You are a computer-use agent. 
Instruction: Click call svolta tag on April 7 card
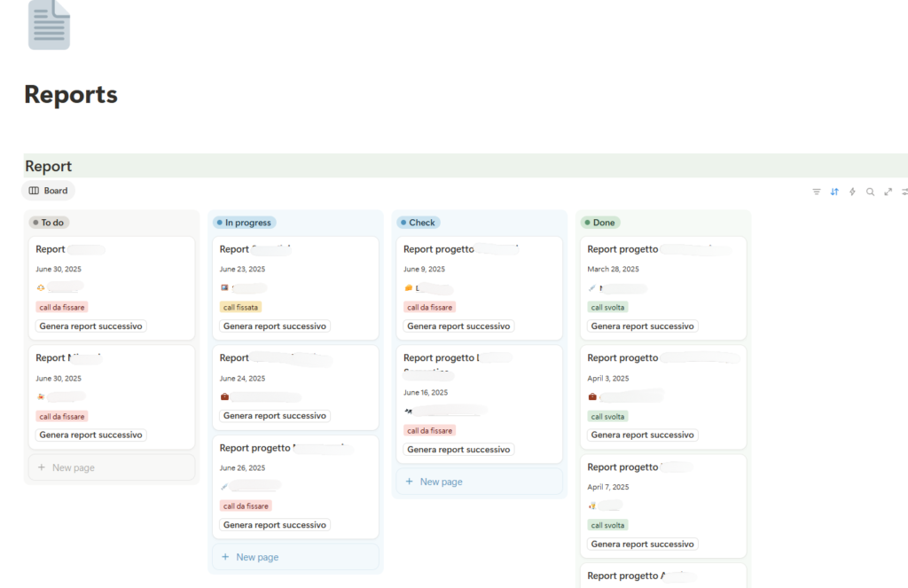[607, 525]
